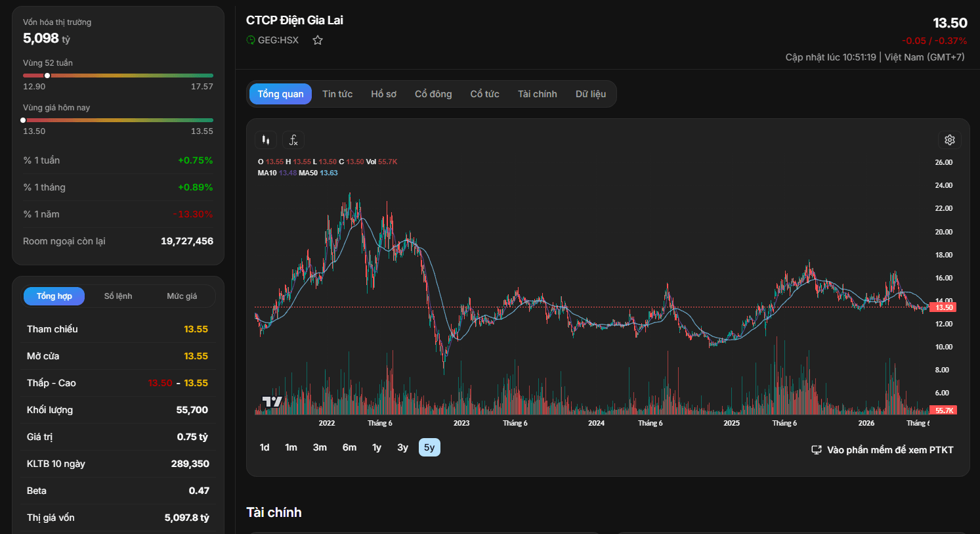Click the 2024 label on time axis
The image size is (980, 534).
597,423
